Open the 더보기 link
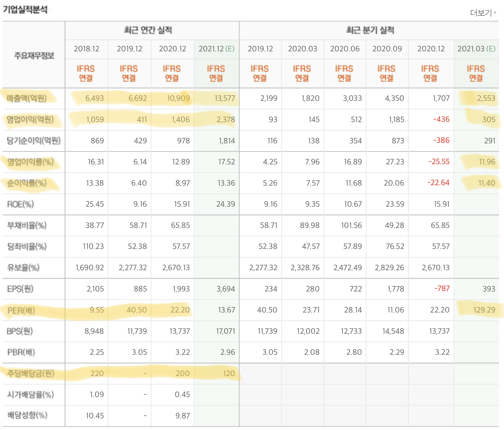 coord(481,13)
